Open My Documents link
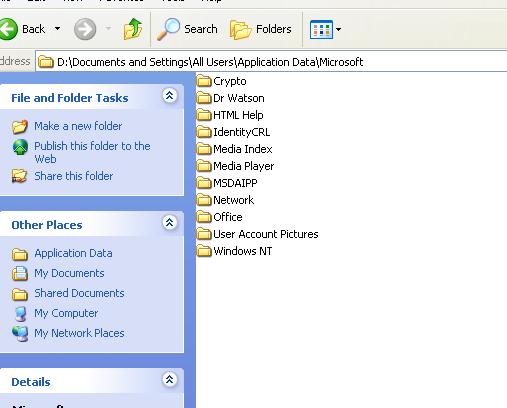This screenshot has width=507, height=408. [69, 273]
